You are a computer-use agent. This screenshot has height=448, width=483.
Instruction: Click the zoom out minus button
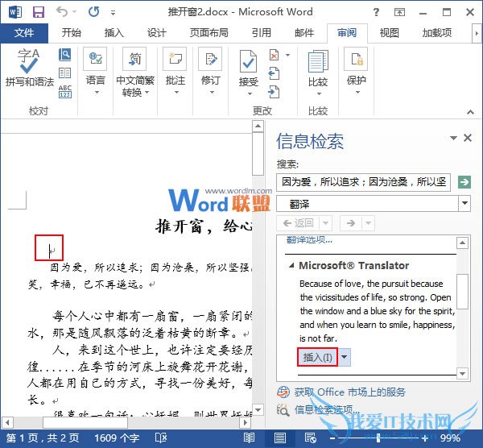[x=332, y=438]
